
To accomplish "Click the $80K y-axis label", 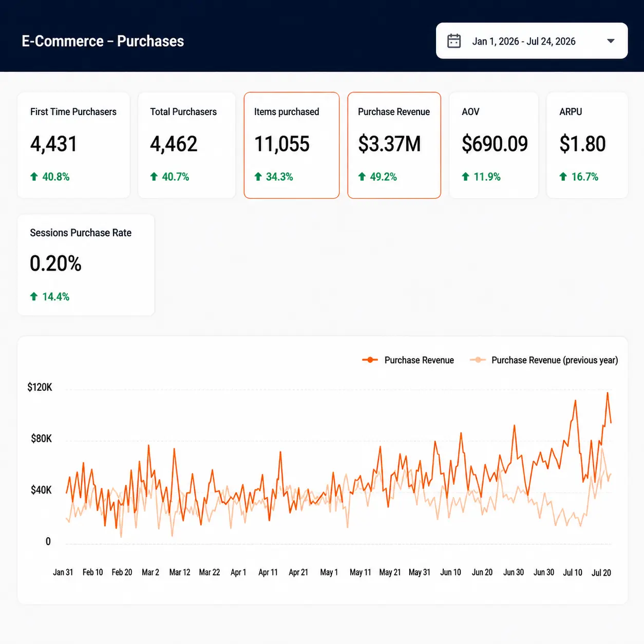I will pos(42,439).
